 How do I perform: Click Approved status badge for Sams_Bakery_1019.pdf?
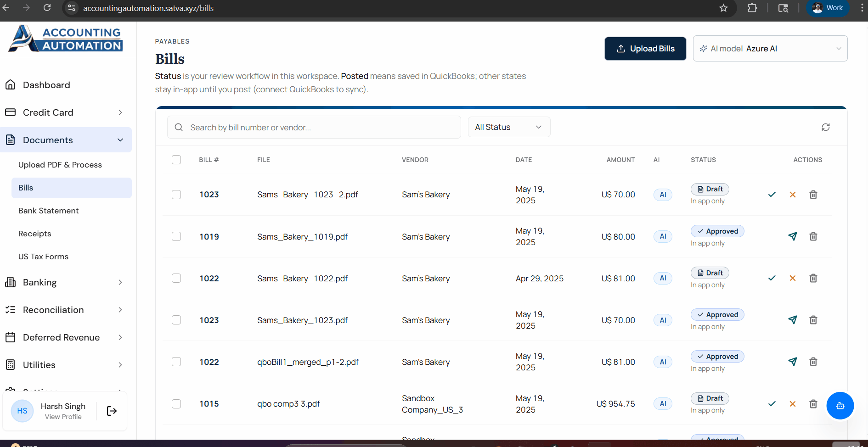pyautogui.click(x=717, y=231)
